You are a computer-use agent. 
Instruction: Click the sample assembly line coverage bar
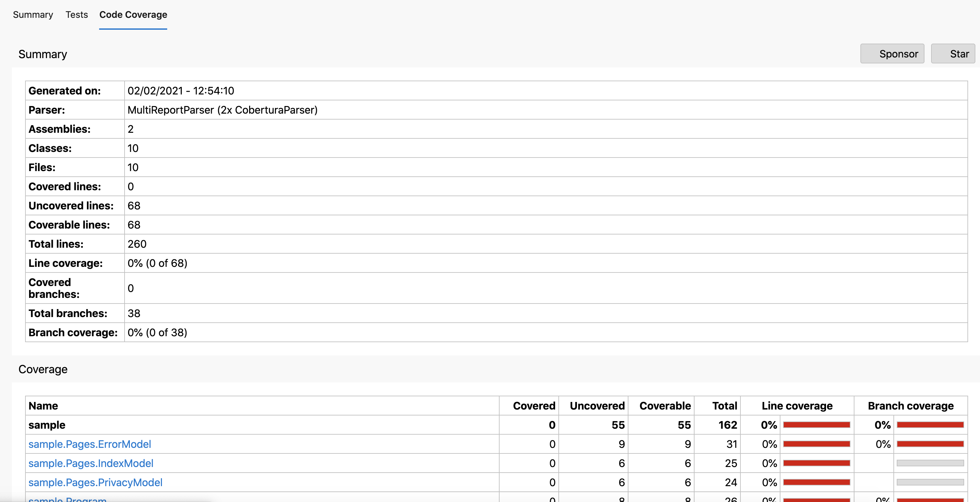[816, 425]
